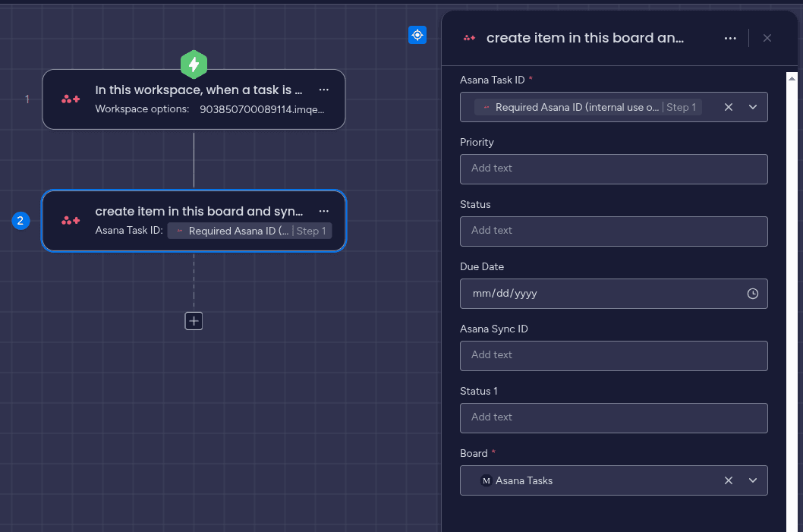Open the options menu on the trigger step
Image resolution: width=803 pixels, height=532 pixels.
(323, 90)
